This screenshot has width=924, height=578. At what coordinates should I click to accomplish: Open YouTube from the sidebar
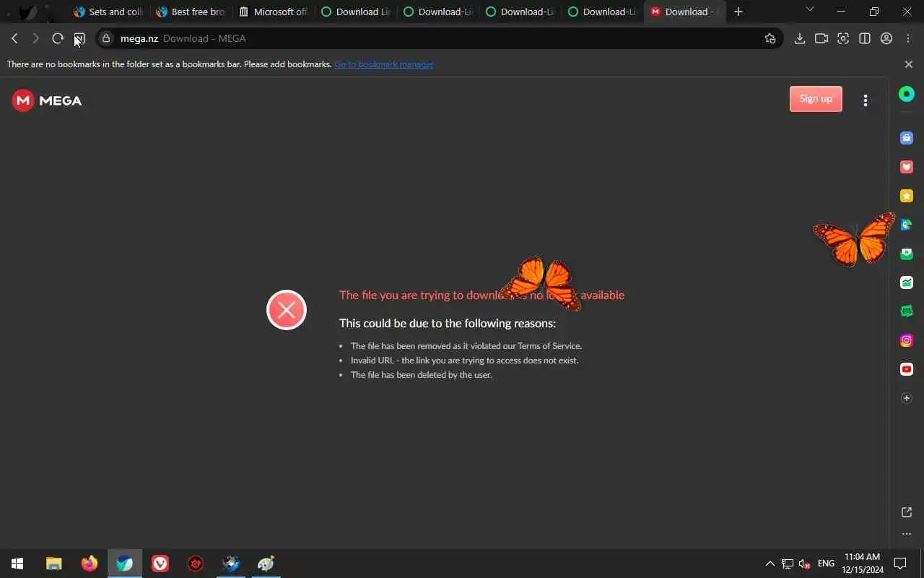pyautogui.click(x=907, y=369)
